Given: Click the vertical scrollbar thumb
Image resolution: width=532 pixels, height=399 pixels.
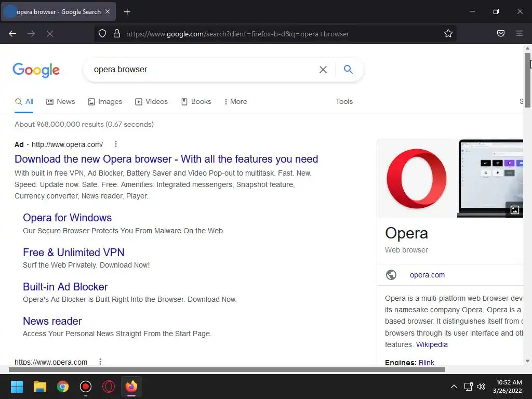Looking at the screenshot, I should point(527,79).
